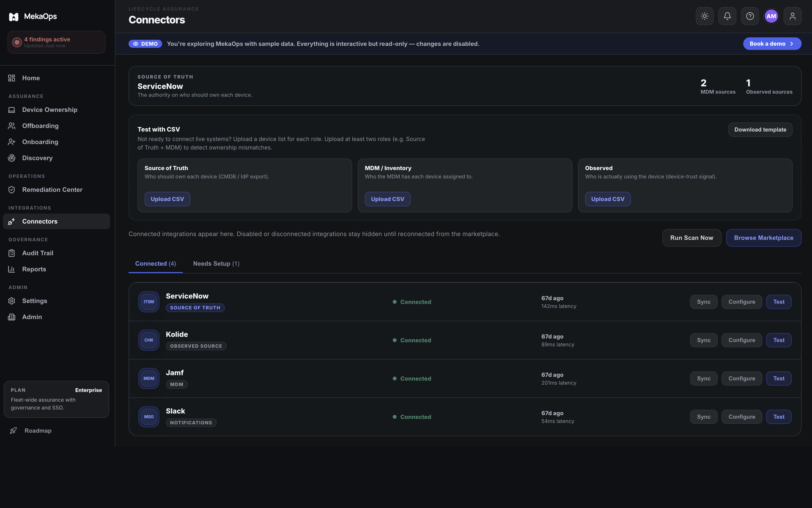Sync the Kolide connector
The width and height of the screenshot is (812, 508).
(704, 340)
